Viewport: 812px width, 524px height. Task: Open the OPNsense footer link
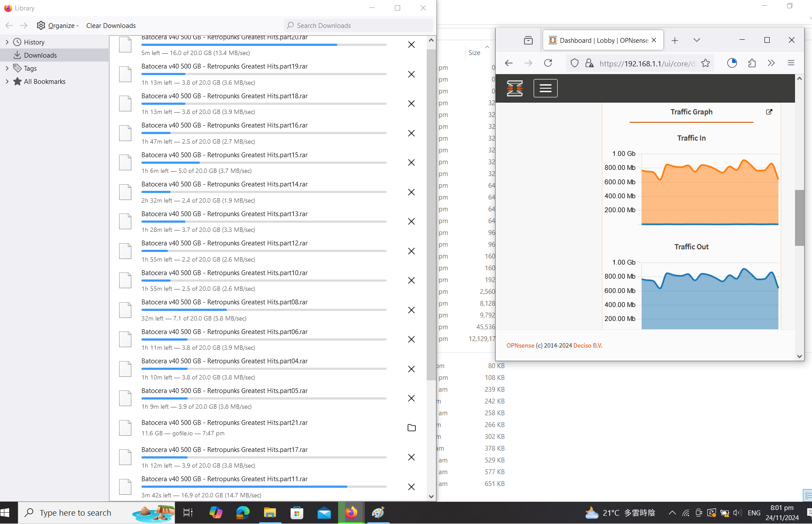[520, 345]
